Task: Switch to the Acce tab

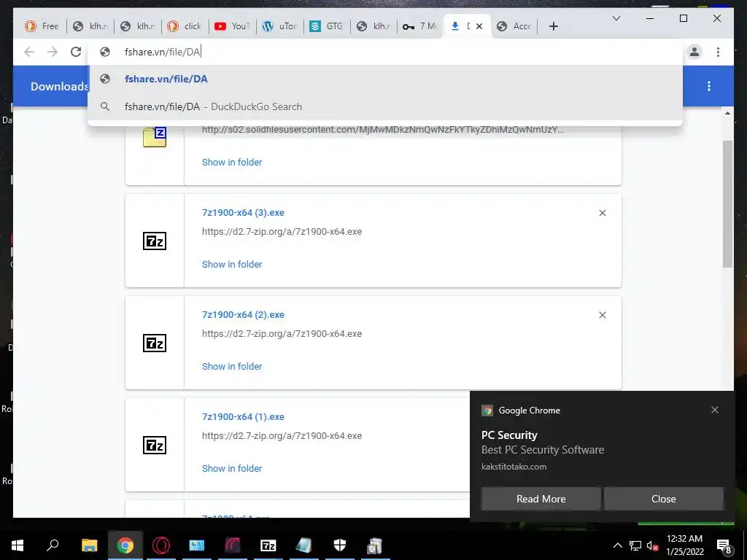Action: tap(514, 26)
